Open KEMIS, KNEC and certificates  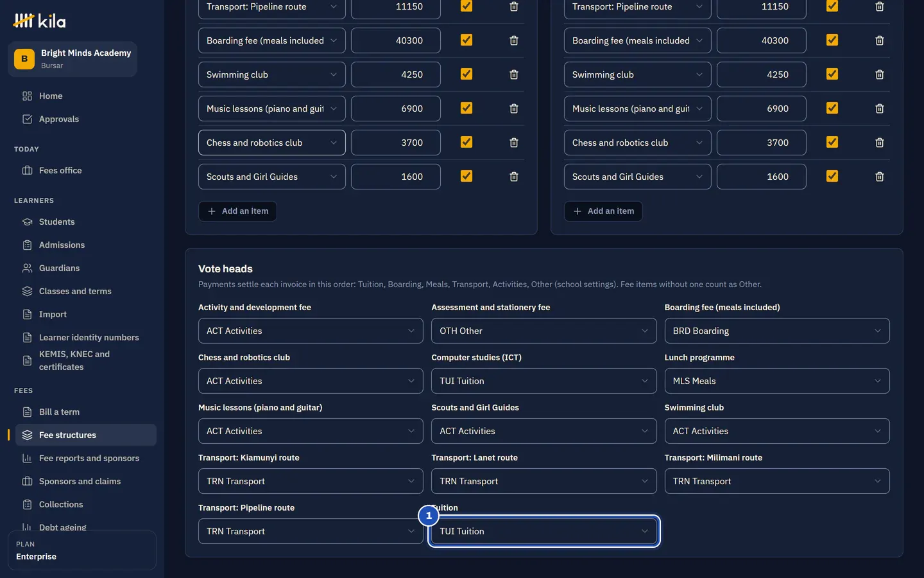coord(86,361)
